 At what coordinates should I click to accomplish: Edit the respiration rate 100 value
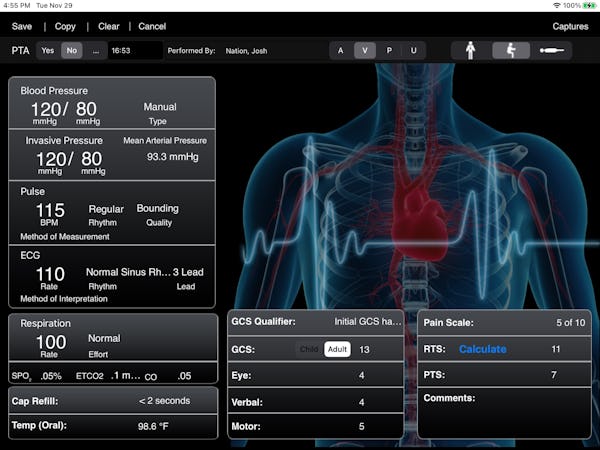(x=51, y=342)
